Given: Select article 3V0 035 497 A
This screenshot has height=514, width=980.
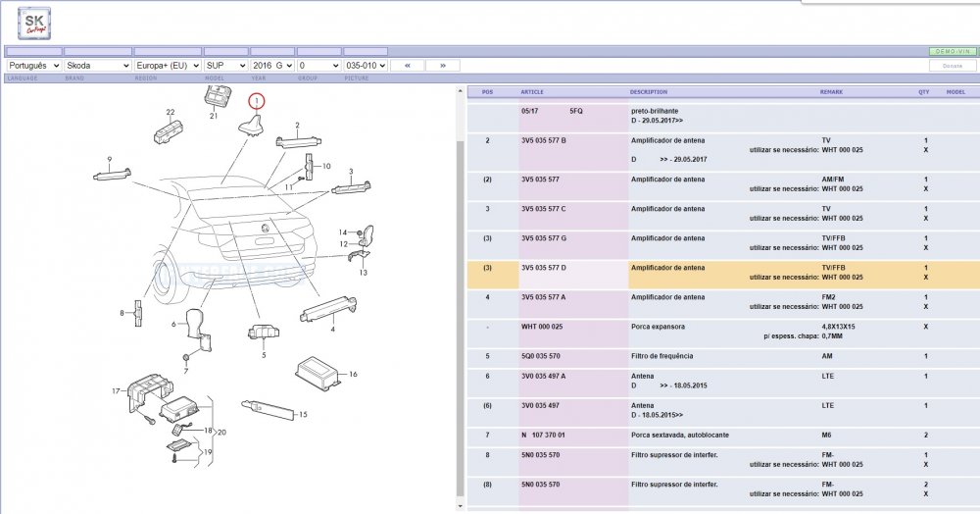Looking at the screenshot, I should 544,376.
